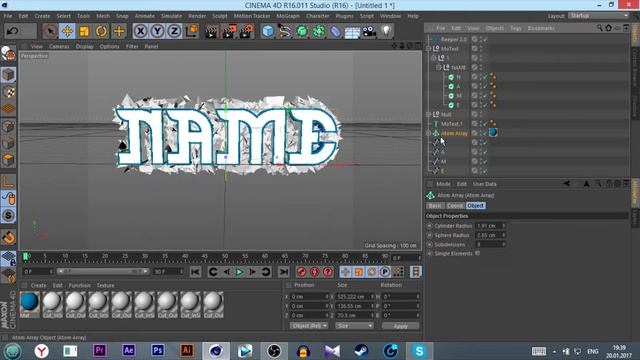
Task: Collapse the NAME null group
Action: coord(439,67)
